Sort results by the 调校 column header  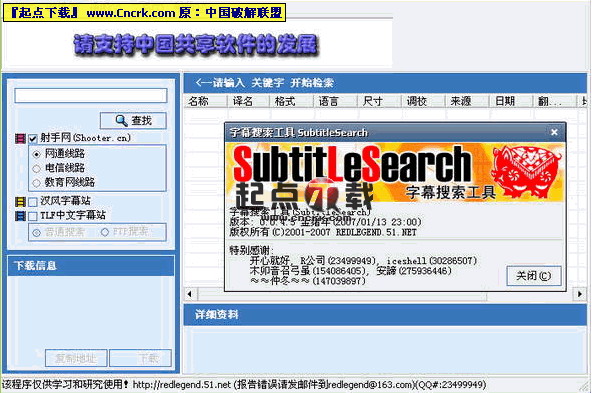423,101
